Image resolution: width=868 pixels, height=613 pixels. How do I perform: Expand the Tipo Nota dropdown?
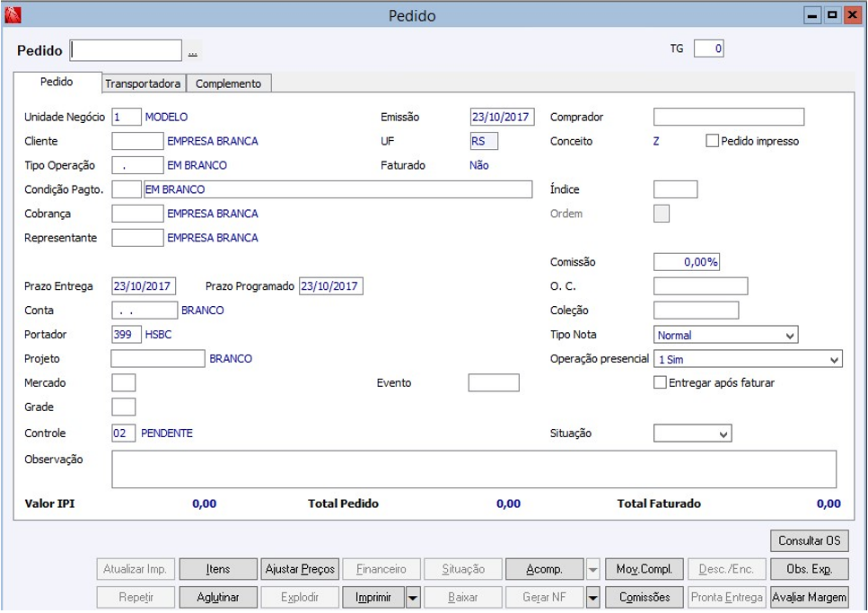point(789,336)
